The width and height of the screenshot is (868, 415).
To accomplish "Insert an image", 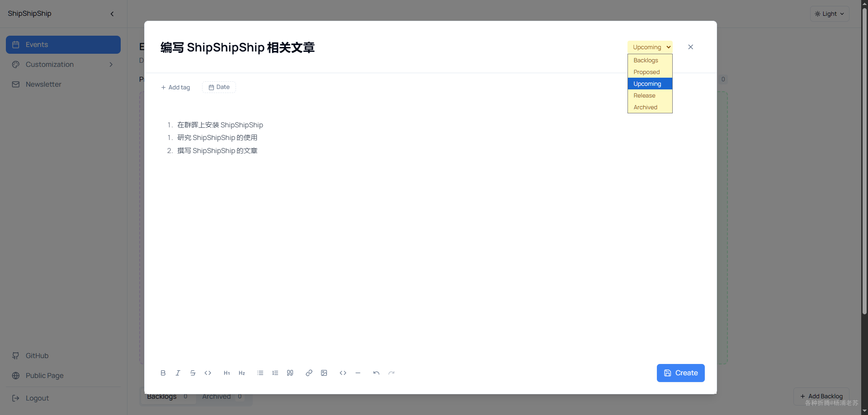I will pyautogui.click(x=324, y=373).
